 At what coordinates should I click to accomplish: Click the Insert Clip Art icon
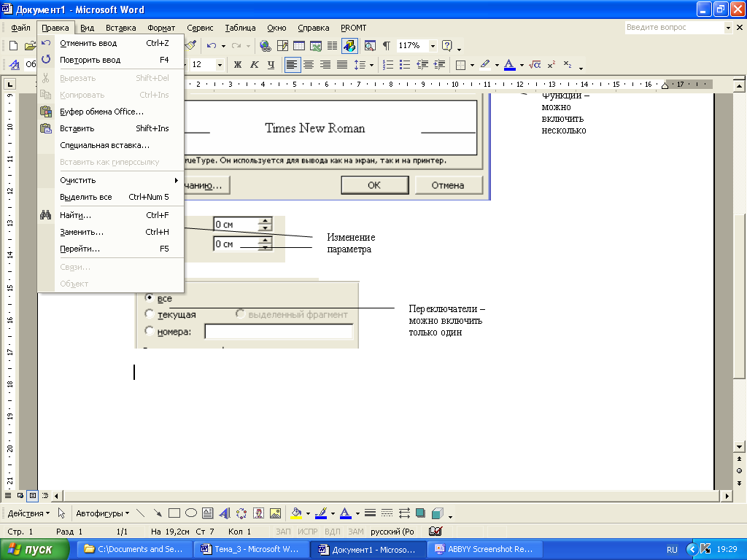pyautogui.click(x=259, y=513)
